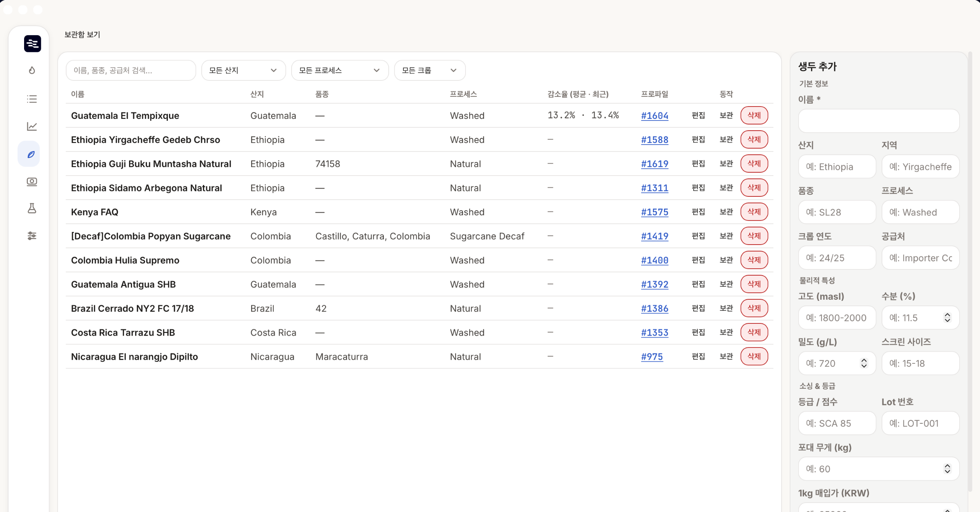Open the list view icon in sidebar
980x512 pixels.
click(x=32, y=99)
